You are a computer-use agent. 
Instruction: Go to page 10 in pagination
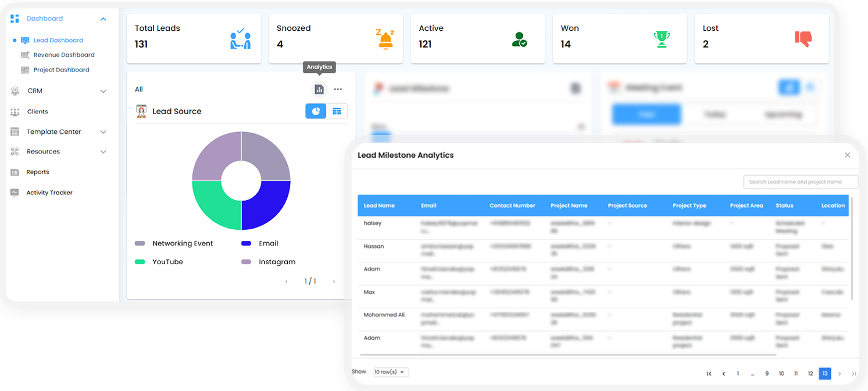[x=781, y=374]
